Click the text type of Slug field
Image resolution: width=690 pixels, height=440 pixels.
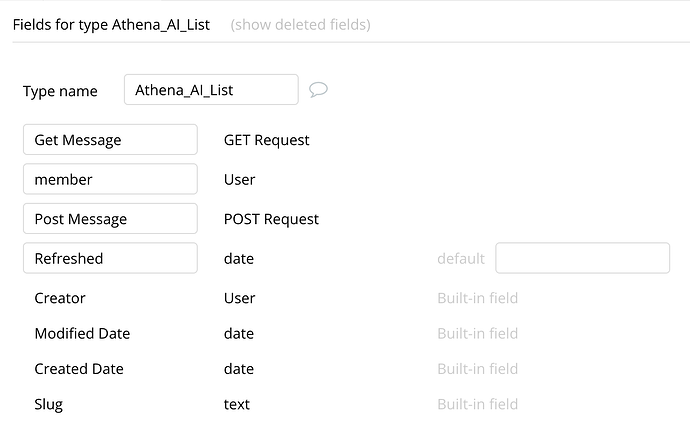[x=237, y=404]
